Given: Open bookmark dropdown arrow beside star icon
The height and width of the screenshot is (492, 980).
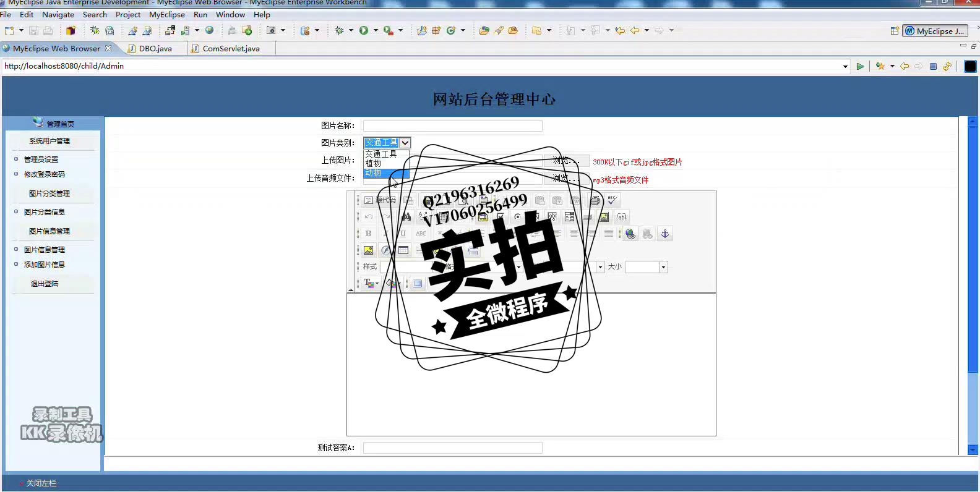Looking at the screenshot, I should pos(892,66).
